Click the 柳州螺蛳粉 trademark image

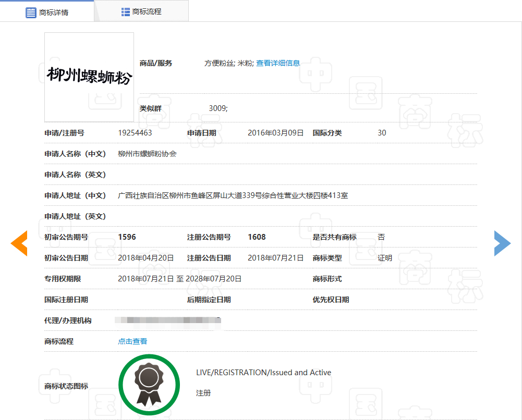pos(89,77)
